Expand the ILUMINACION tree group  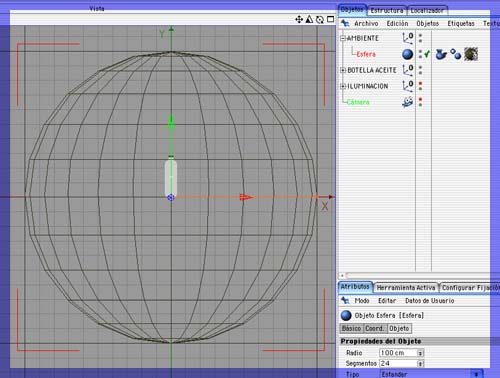(343, 86)
